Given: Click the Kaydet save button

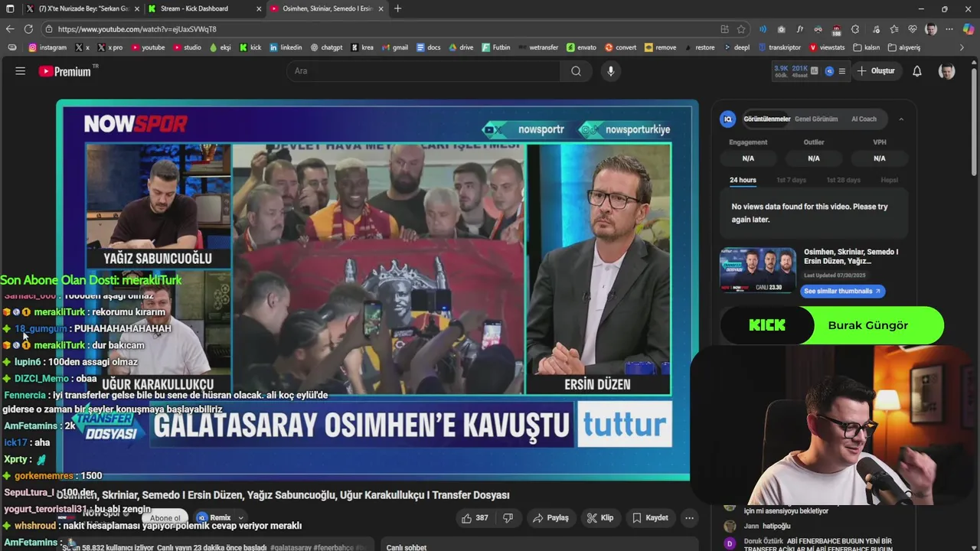Looking at the screenshot, I should 650,518.
